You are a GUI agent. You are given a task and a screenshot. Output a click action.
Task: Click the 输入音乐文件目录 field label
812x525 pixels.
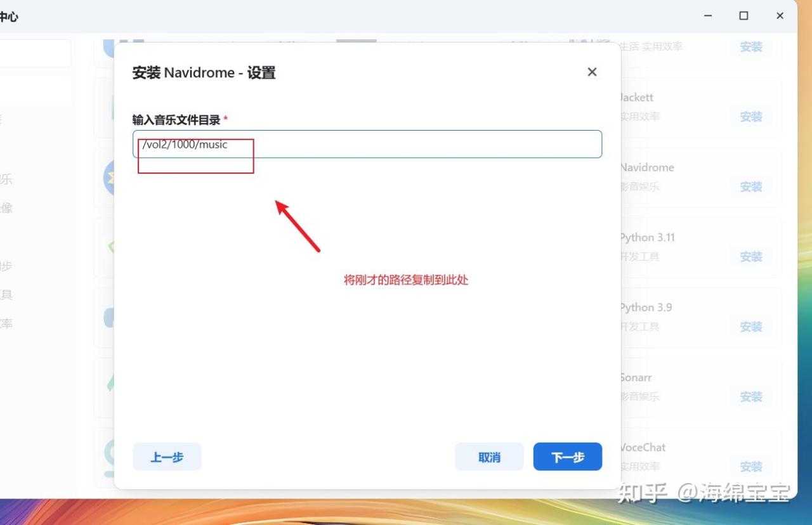(x=176, y=120)
